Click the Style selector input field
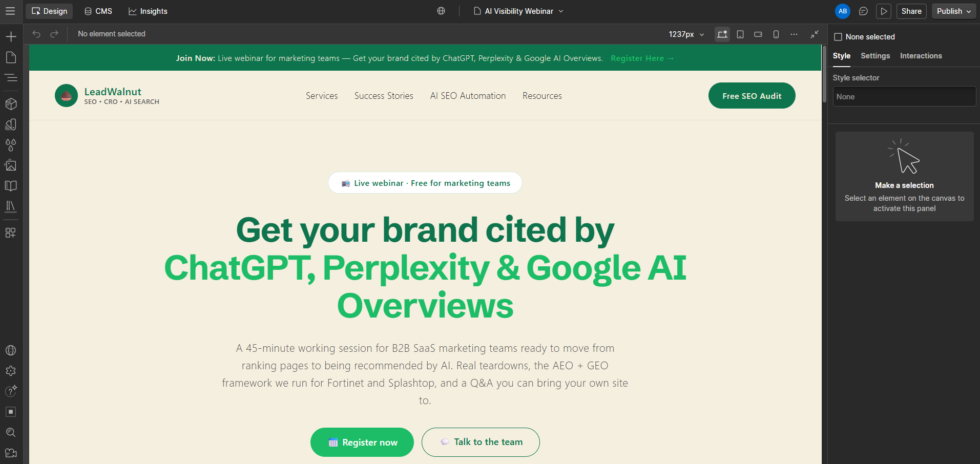Screen dimensions: 980x464 point(904,96)
